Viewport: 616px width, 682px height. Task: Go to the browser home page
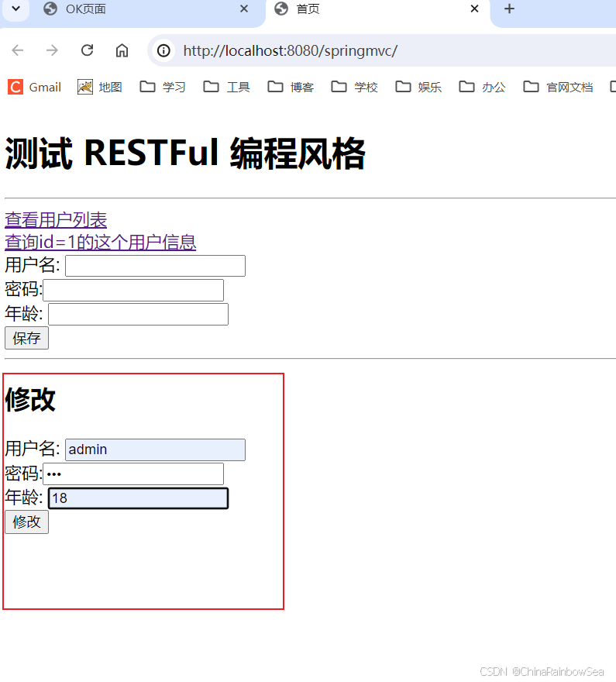tap(122, 50)
